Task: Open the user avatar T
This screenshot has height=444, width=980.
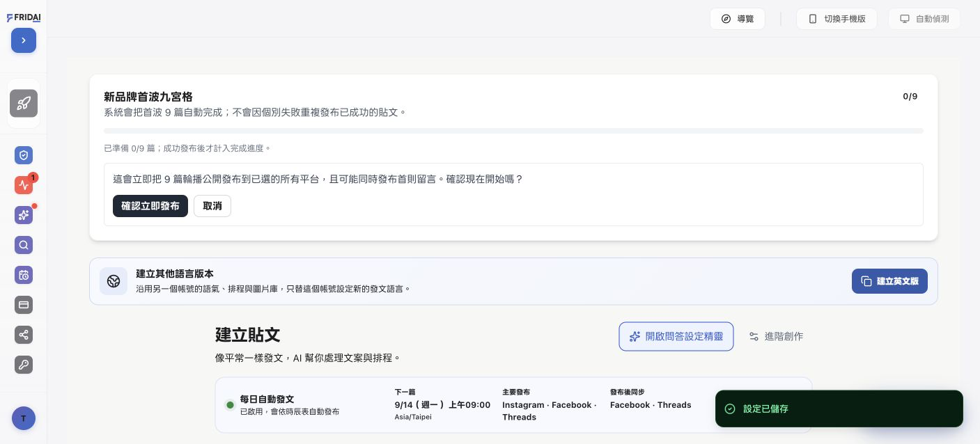Action: point(24,418)
